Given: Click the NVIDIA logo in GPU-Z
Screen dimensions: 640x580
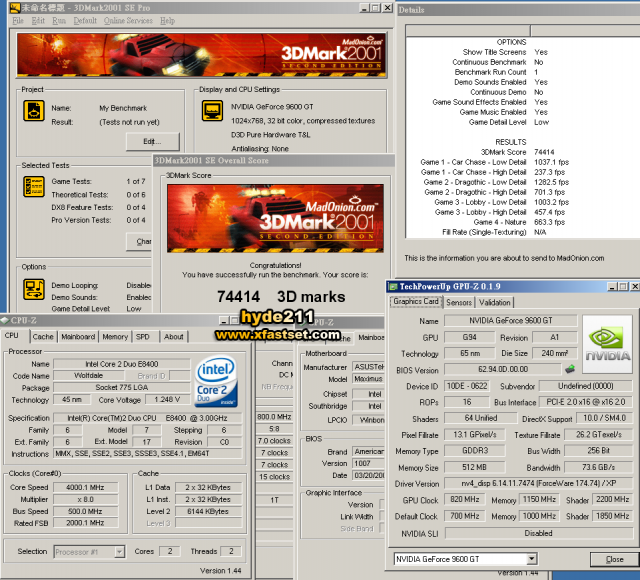Looking at the screenshot, I should pos(607,344).
